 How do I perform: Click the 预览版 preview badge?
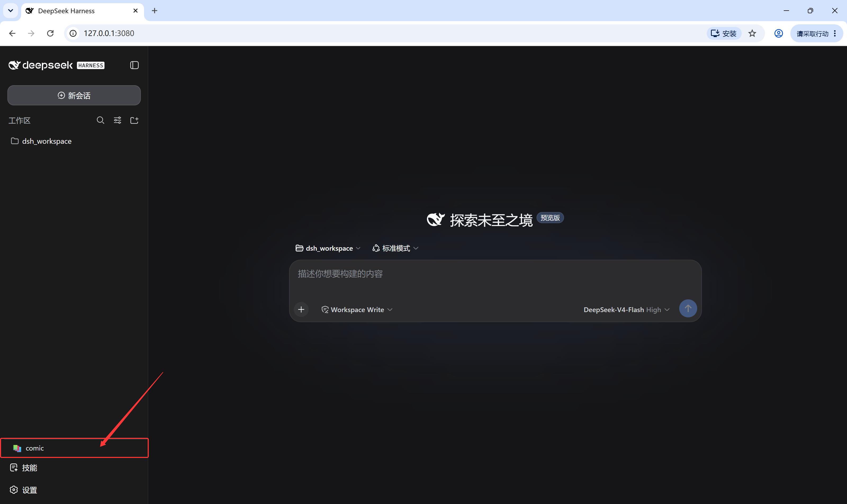(x=550, y=218)
